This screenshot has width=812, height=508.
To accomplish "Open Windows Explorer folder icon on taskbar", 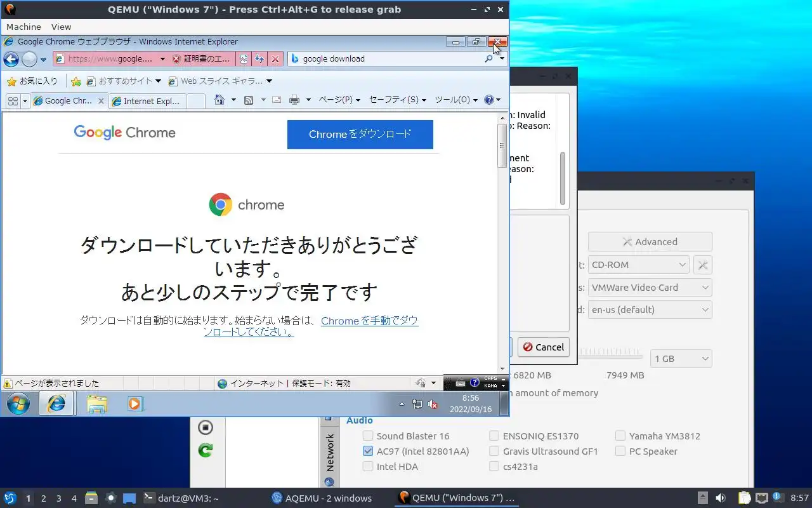I will [96, 403].
